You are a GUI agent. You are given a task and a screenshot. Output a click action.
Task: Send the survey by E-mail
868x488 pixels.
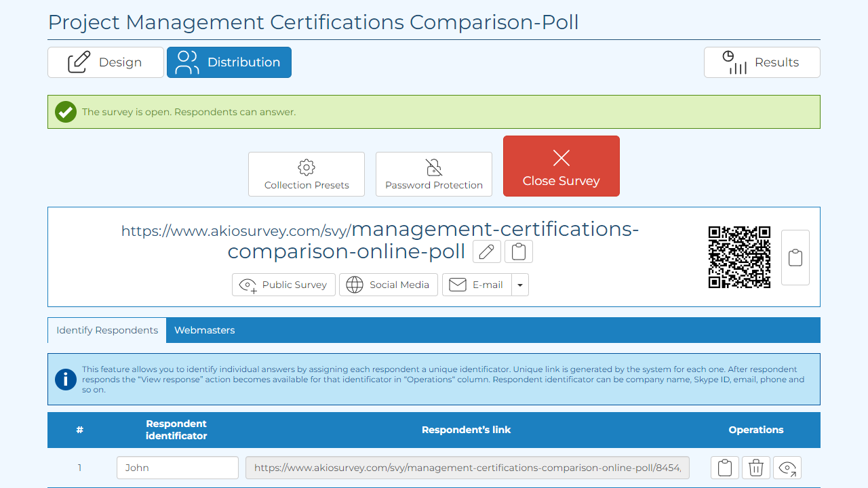[x=477, y=285]
